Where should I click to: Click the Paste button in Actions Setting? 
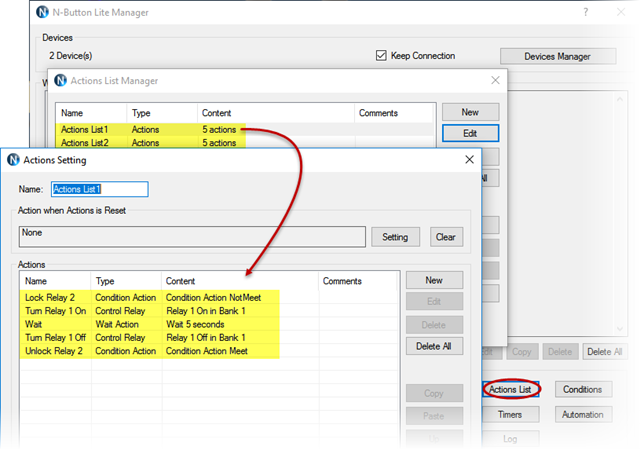pos(434,416)
